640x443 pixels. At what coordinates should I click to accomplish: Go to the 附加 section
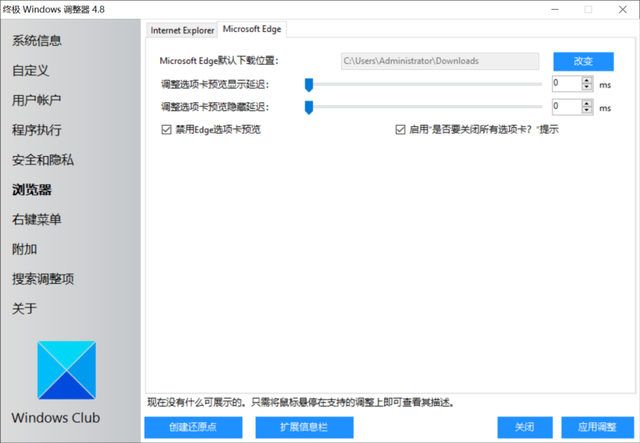tap(24, 249)
